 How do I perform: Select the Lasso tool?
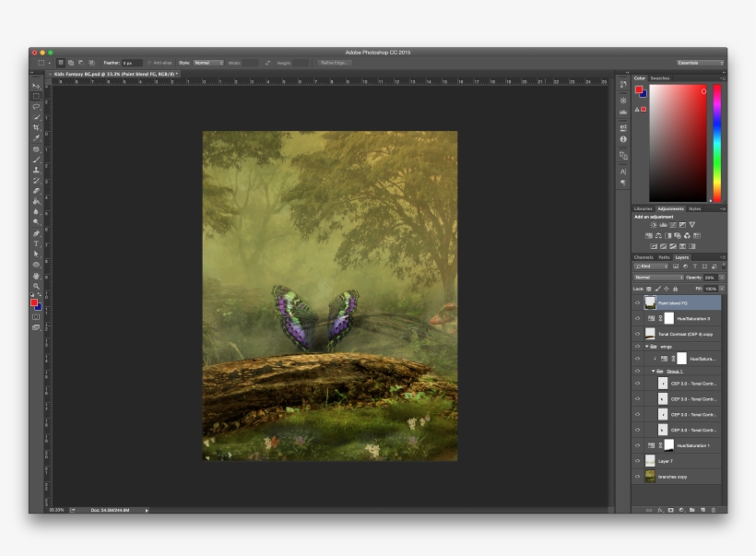36,106
